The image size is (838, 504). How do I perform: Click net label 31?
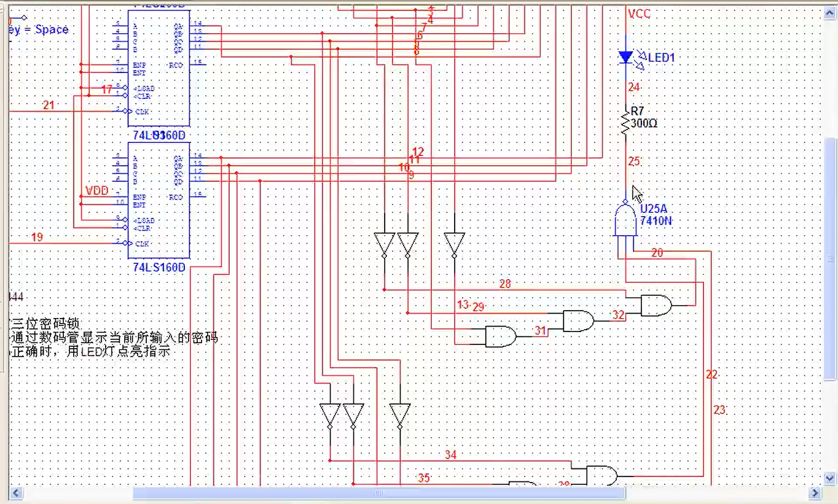pyautogui.click(x=540, y=331)
